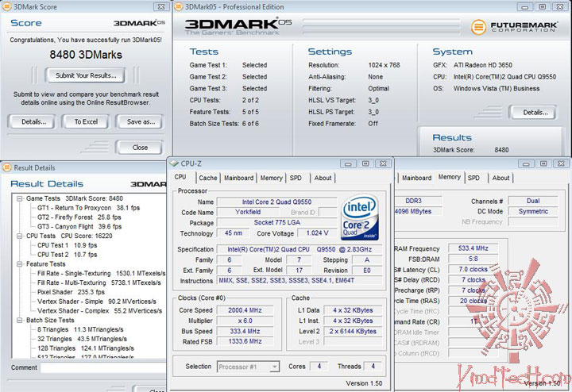Close the 3DMark Score window with X
Screen dimensions: 572x392
[160, 7]
